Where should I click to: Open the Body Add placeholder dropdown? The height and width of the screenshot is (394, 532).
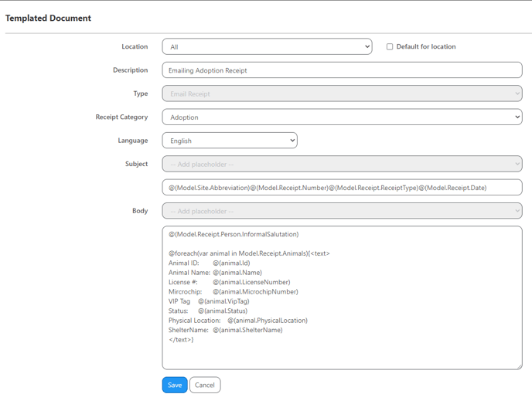click(x=342, y=211)
